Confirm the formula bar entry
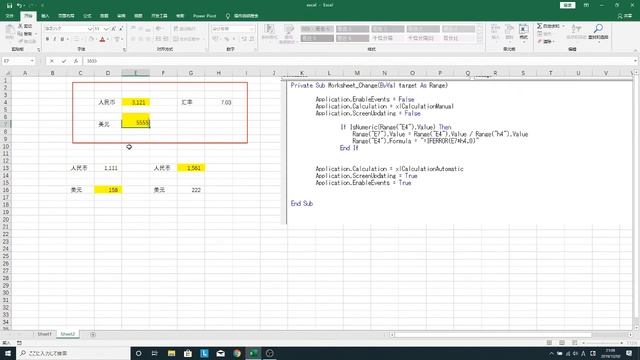This screenshot has height=360, width=640. 64,61
